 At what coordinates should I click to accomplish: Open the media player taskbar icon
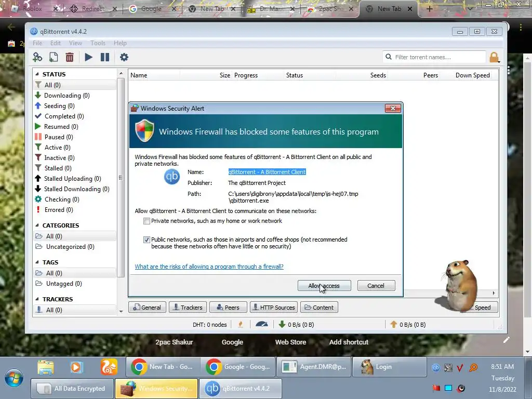[x=76, y=367]
